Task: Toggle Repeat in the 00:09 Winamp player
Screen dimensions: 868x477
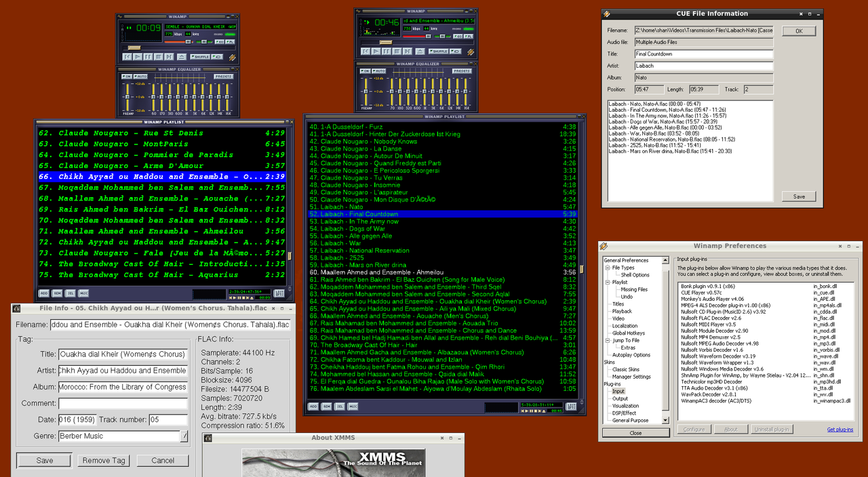Action: [217, 57]
